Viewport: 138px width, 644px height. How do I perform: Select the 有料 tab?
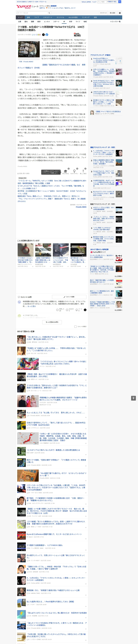[95, 17]
